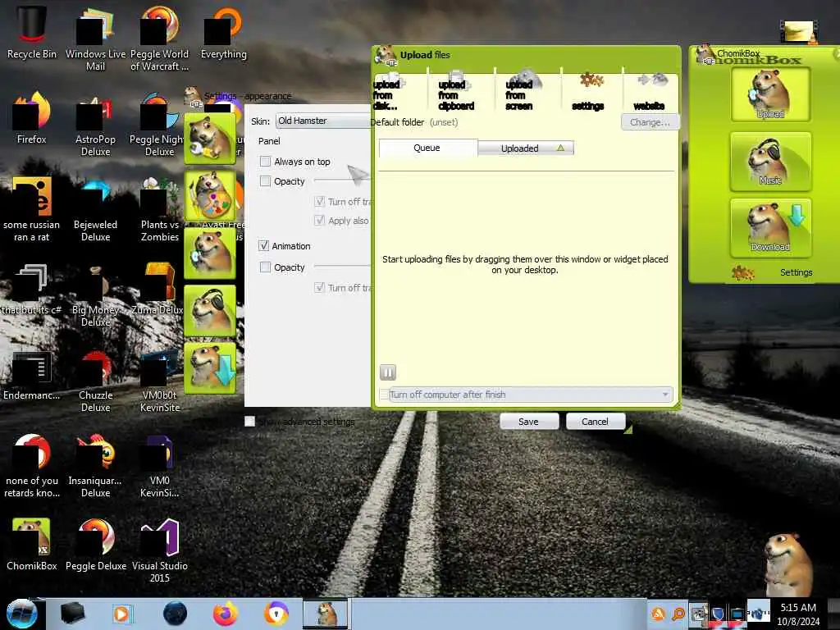Open Peggle Deluxe desktop shortcut
This screenshot has width=840, height=630.
[x=96, y=545]
